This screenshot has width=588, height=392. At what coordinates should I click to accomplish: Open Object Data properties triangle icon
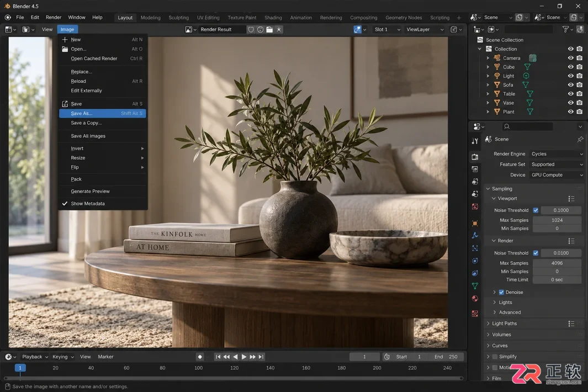click(475, 286)
